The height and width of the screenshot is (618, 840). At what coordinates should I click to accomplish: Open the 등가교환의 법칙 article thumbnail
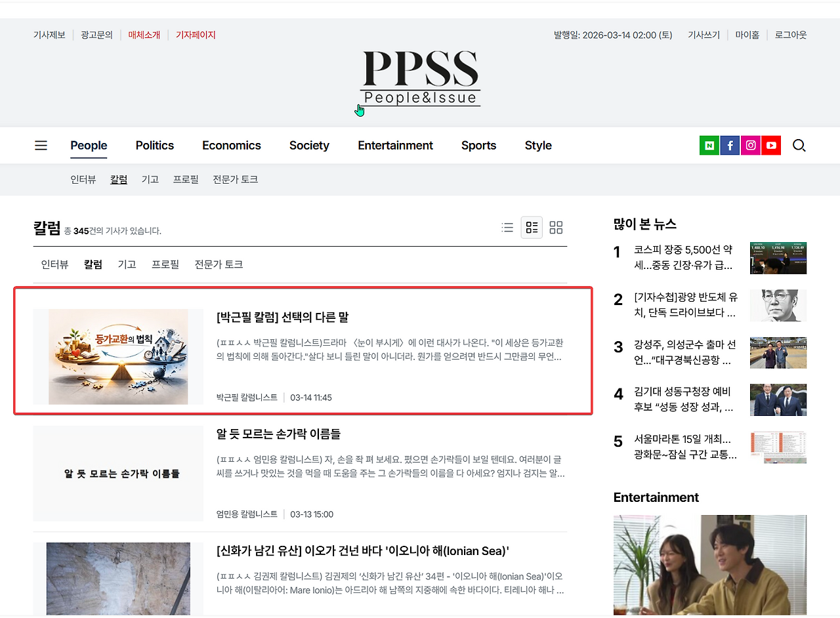118,357
